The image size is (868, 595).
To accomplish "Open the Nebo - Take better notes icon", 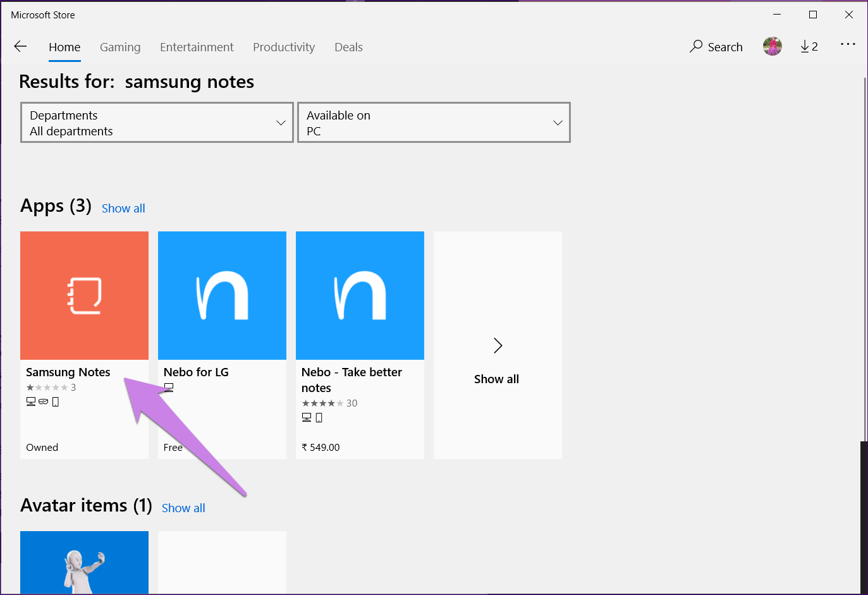I will coord(360,295).
